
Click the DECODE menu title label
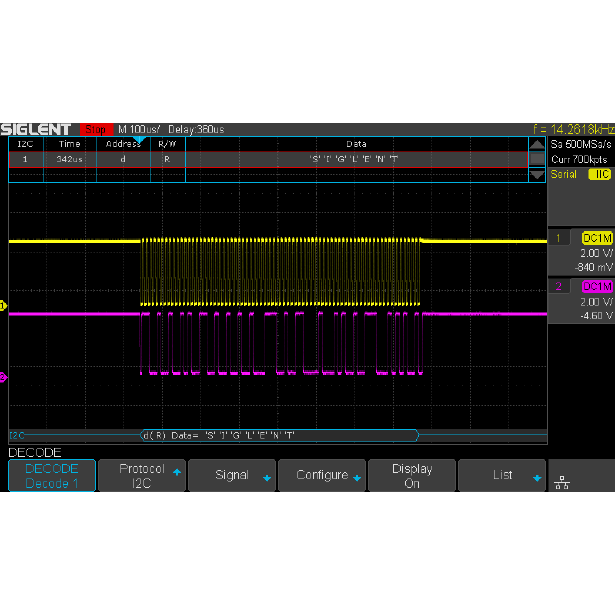tap(35, 453)
